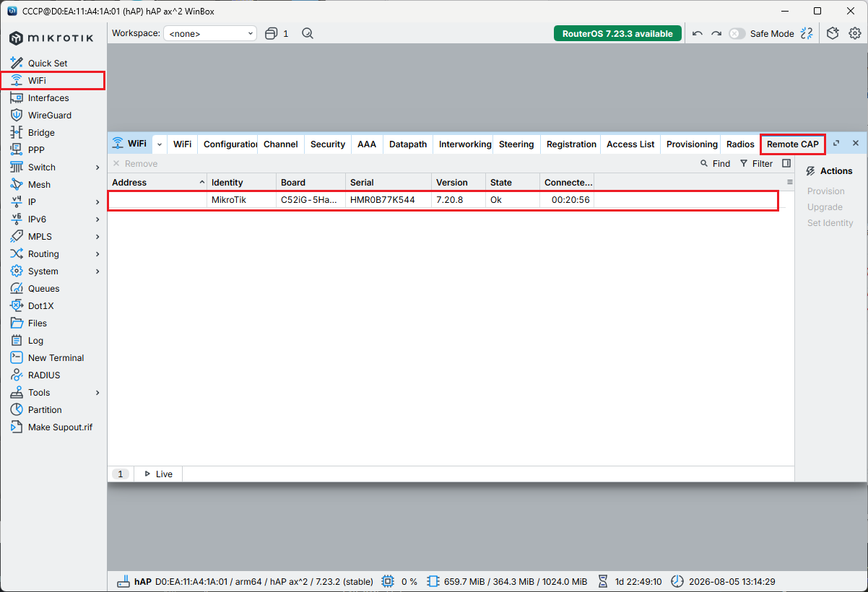Sort by the Version column header
Viewport: 868px width, 592px height.
click(459, 183)
